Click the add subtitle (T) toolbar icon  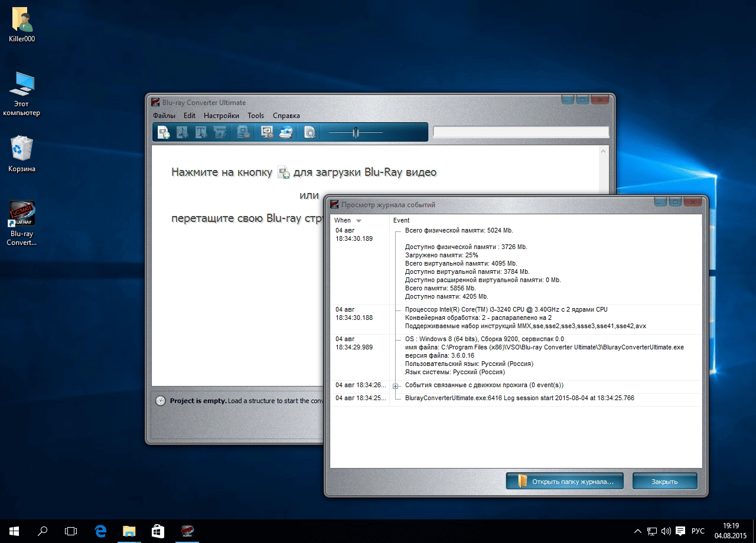pyautogui.click(x=201, y=133)
